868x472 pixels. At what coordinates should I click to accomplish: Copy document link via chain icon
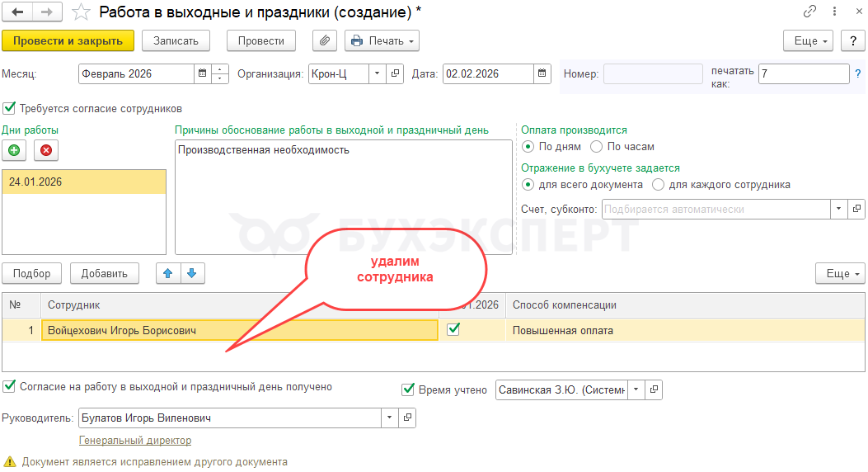(x=809, y=11)
